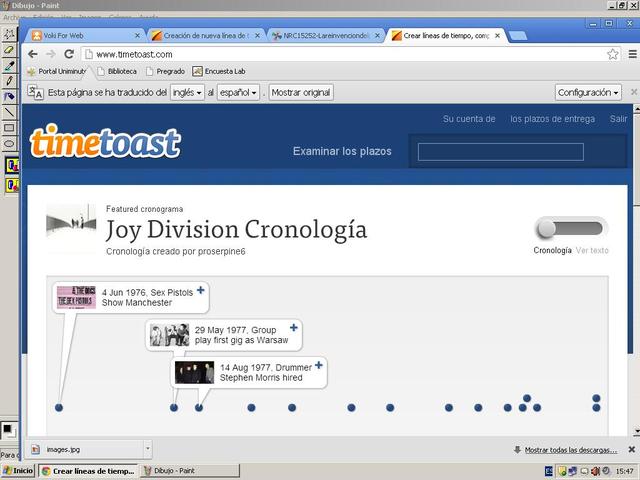Image resolution: width=640 pixels, height=480 pixels.
Task: Expand the Sex Pistols Show event plus icon
Action: [x=200, y=290]
